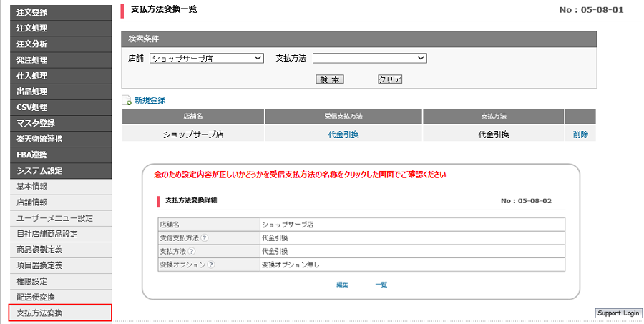Click the 編集 link in details
This screenshot has width=644, height=324.
343,285
